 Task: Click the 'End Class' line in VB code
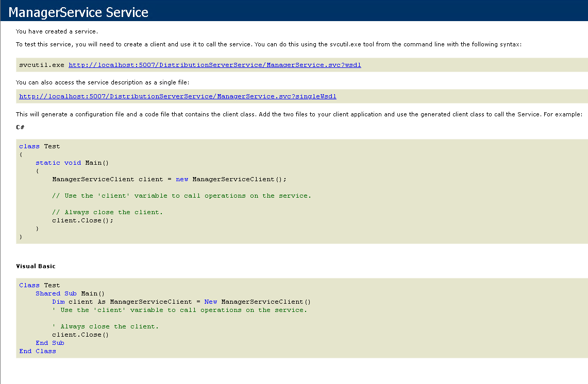pos(38,351)
